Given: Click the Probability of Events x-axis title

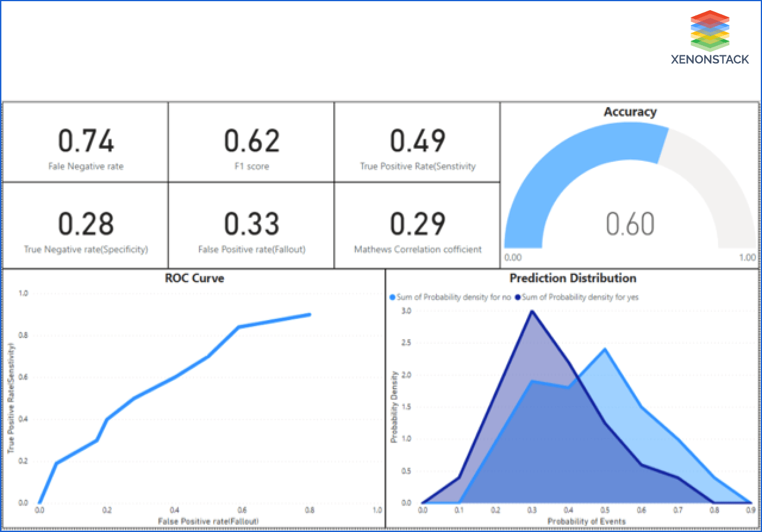Looking at the screenshot, I should point(586,521).
